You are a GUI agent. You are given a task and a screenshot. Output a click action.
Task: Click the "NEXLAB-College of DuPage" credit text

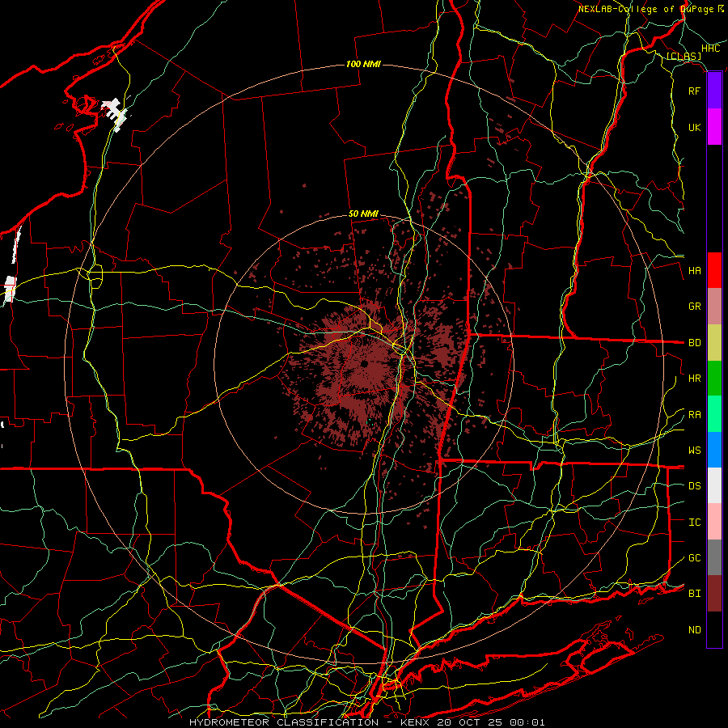pyautogui.click(x=647, y=9)
